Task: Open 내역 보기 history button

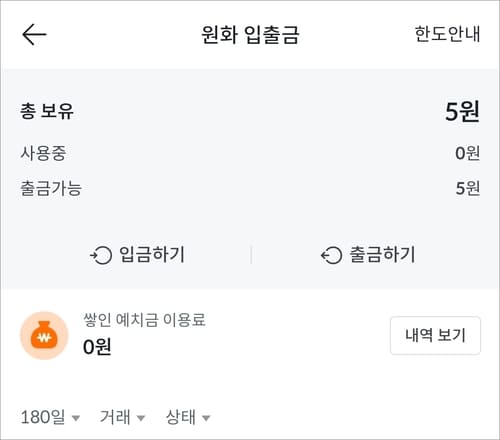Action: pyautogui.click(x=435, y=335)
